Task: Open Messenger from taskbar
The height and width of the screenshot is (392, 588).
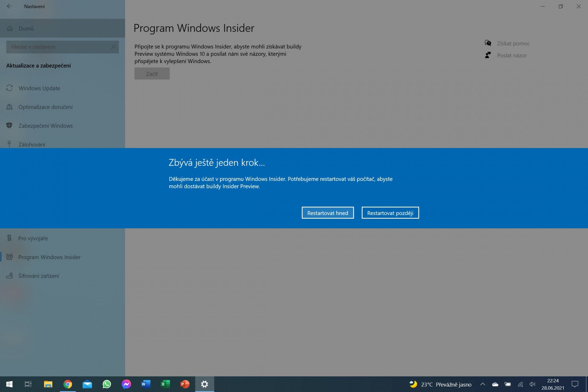Action: click(126, 384)
